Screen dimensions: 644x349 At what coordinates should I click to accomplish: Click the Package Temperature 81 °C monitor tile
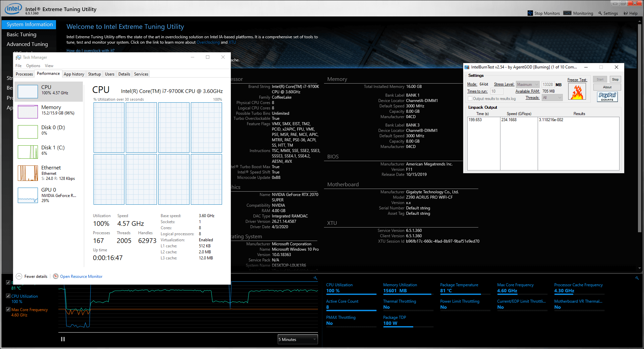pyautogui.click(x=465, y=288)
